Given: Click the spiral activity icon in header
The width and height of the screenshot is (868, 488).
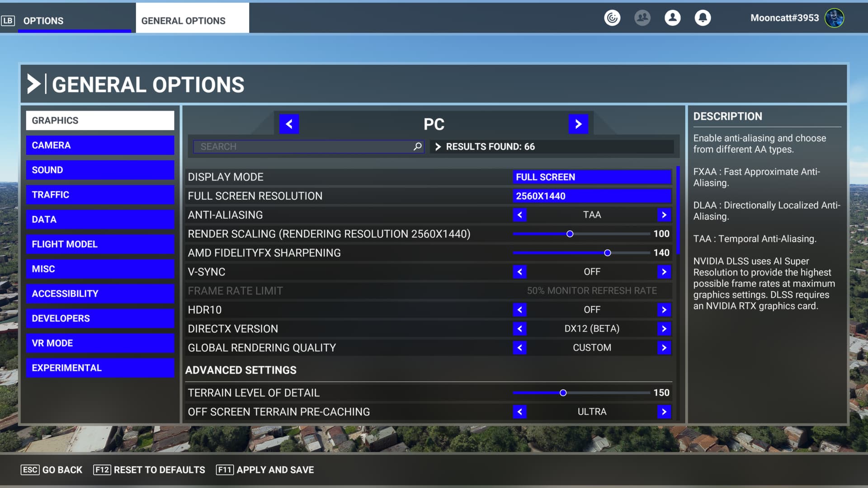Looking at the screenshot, I should pyautogui.click(x=612, y=18).
